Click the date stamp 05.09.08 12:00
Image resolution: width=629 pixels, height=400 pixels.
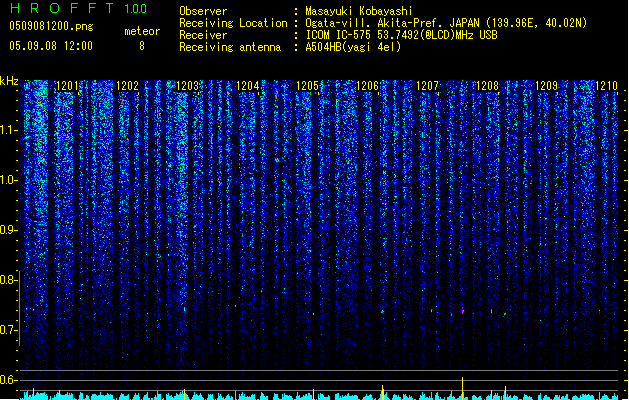click(x=51, y=46)
